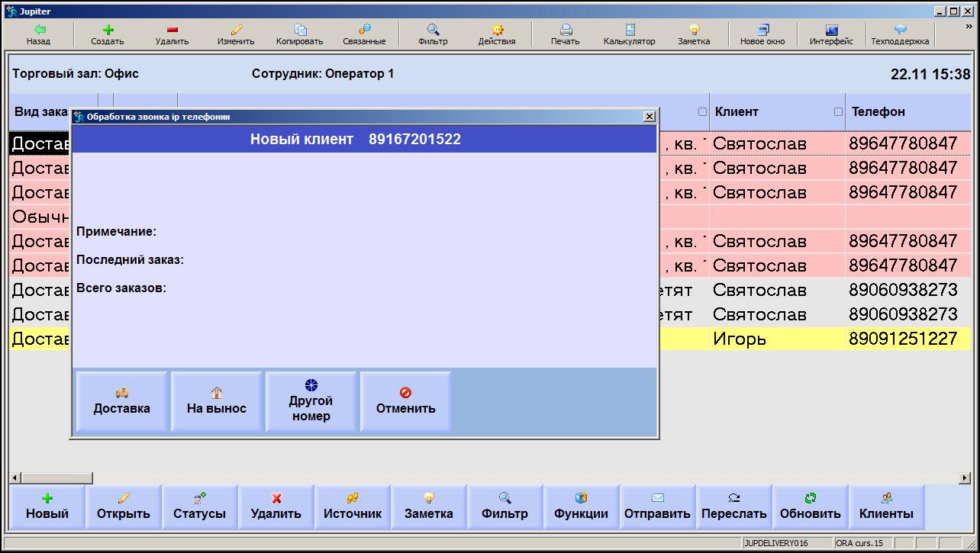Click the date and time 22.11 15:38
980x553 pixels.
coord(930,74)
